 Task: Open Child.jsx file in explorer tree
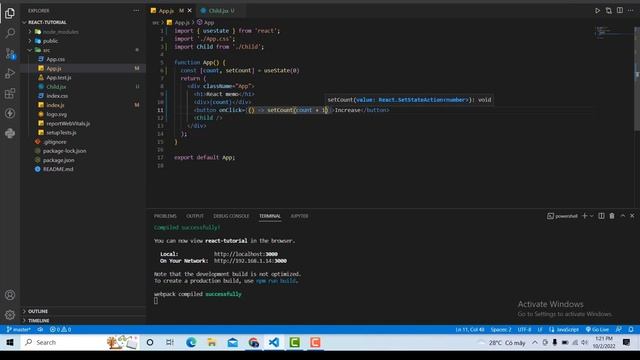tap(83, 87)
